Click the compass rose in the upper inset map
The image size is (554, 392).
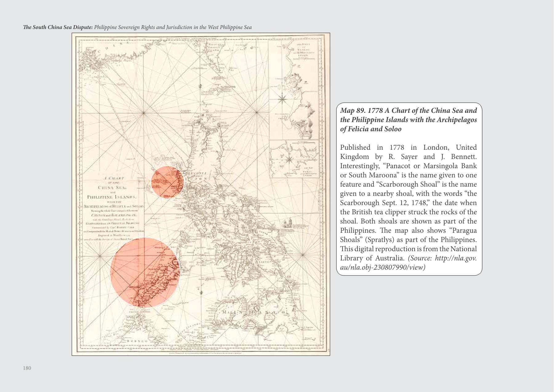pyautogui.click(x=282, y=99)
